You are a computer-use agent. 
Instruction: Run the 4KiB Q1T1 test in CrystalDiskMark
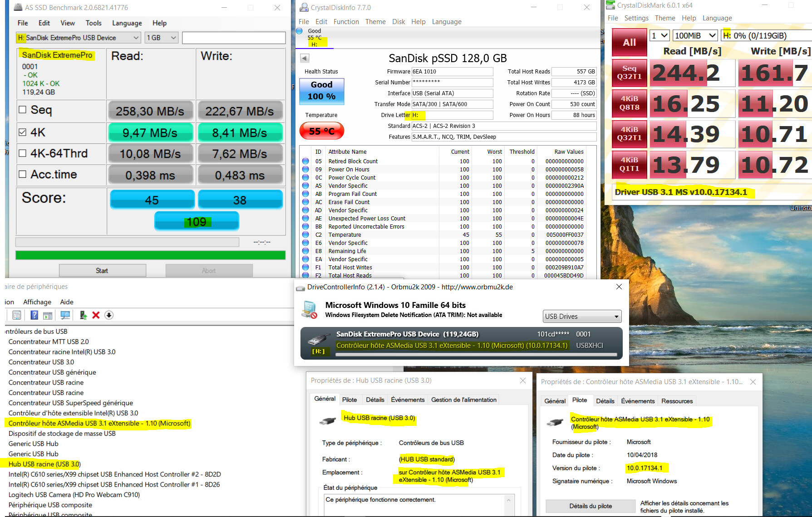point(630,164)
